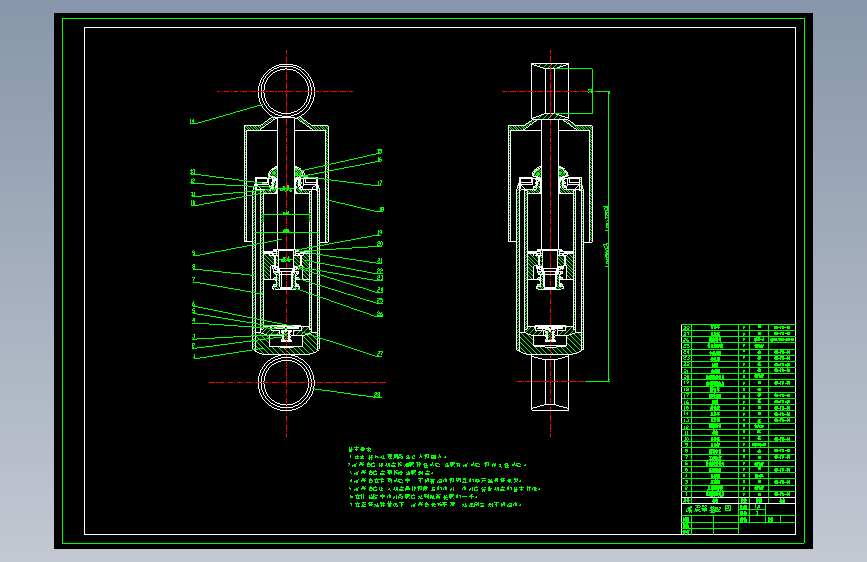Screen dimensions: 867x562
Task: Click part balloon number 4 on left side
Action: 194,320
